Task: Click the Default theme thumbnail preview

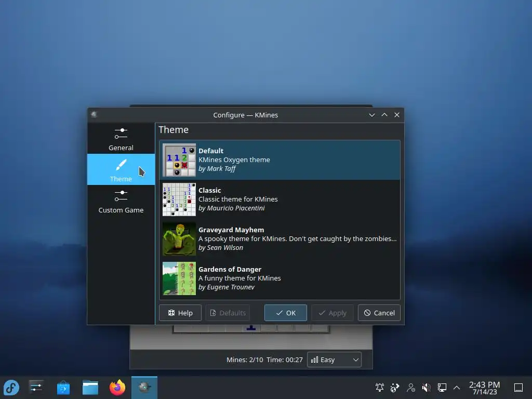Action: (x=179, y=160)
